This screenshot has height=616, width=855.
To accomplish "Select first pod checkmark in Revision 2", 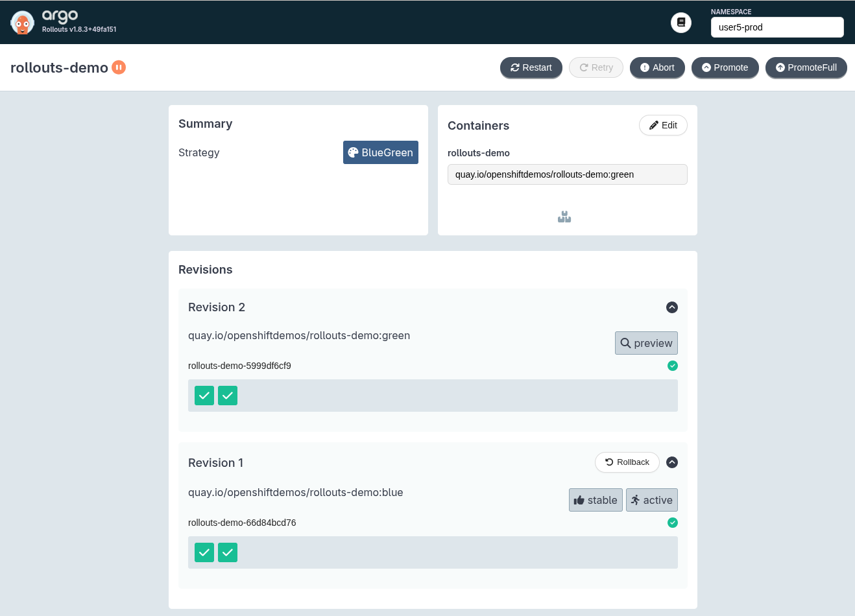I will point(204,396).
